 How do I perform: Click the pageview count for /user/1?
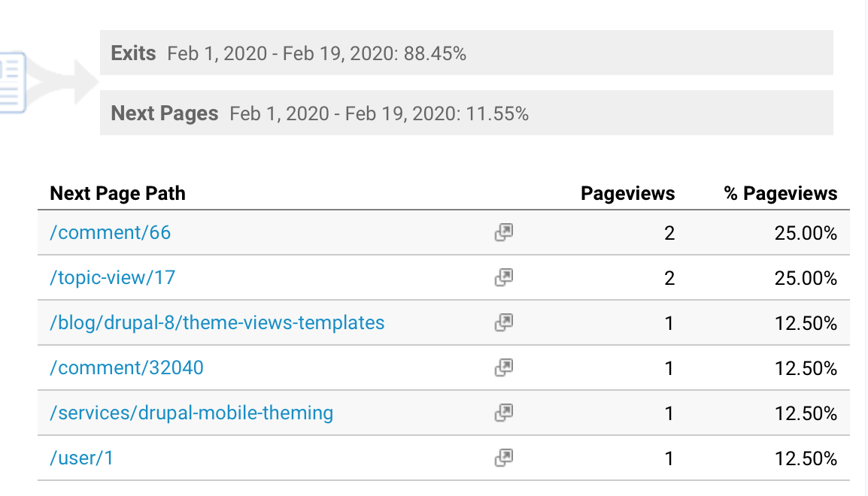click(669, 458)
